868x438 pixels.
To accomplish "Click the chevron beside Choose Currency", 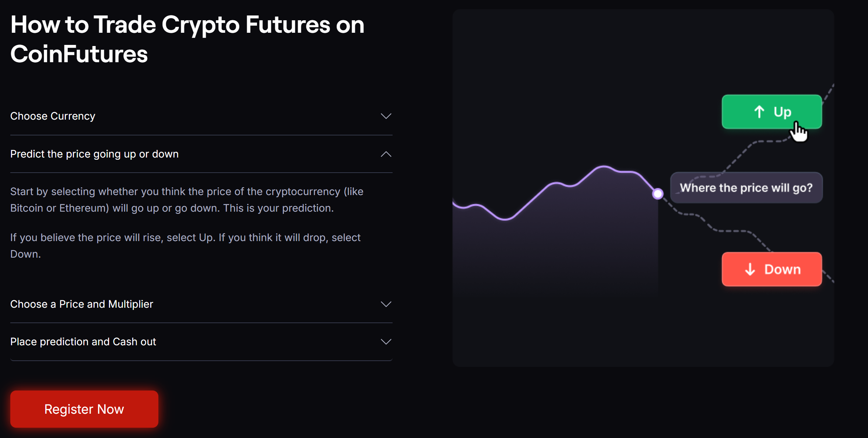I will [386, 116].
